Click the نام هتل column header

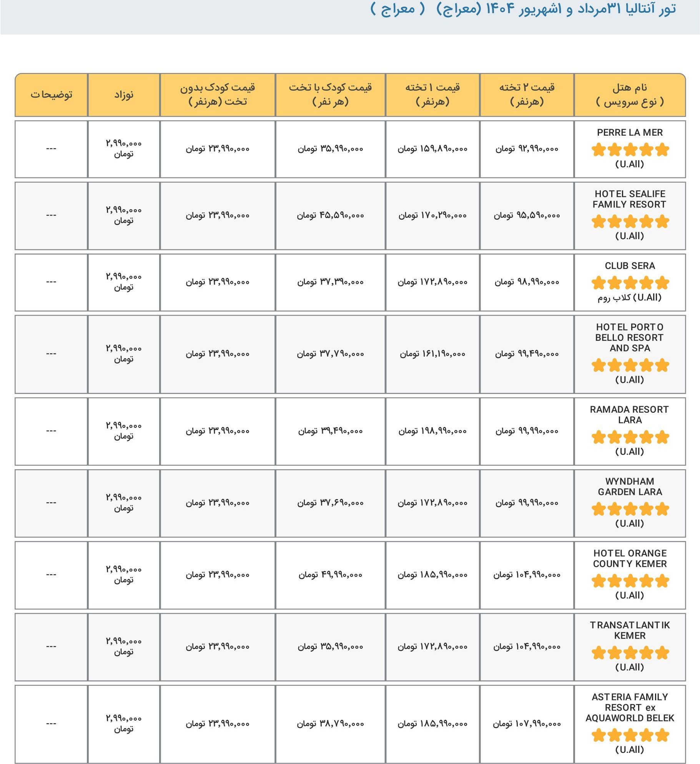pos(630,95)
